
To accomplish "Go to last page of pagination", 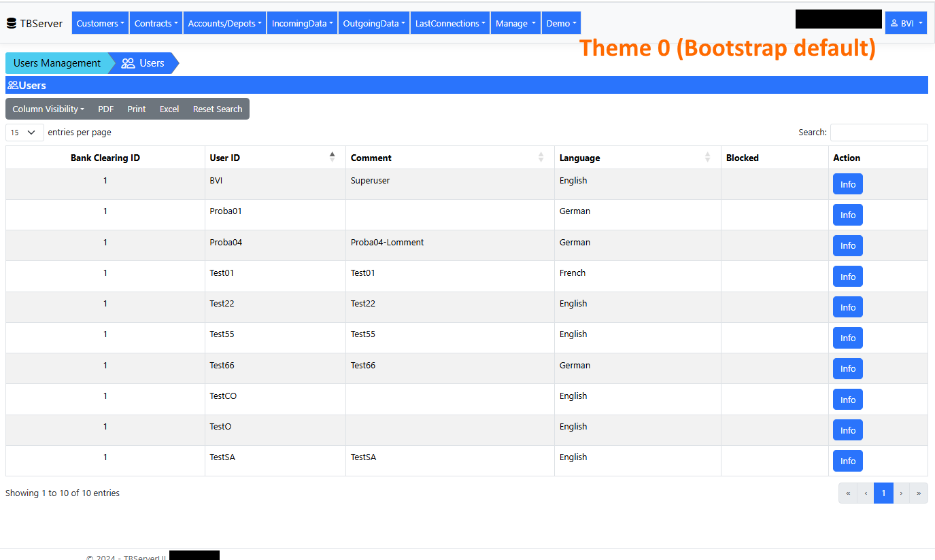I will pyautogui.click(x=919, y=493).
